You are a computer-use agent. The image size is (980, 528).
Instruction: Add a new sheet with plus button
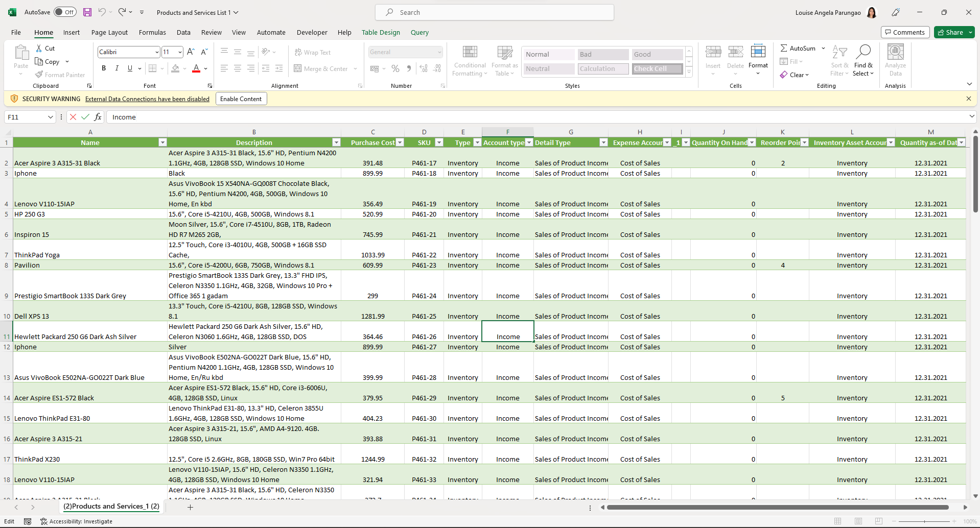[x=190, y=507]
